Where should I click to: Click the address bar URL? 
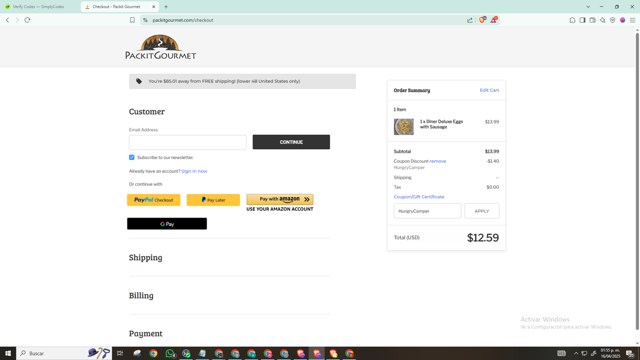click(183, 20)
